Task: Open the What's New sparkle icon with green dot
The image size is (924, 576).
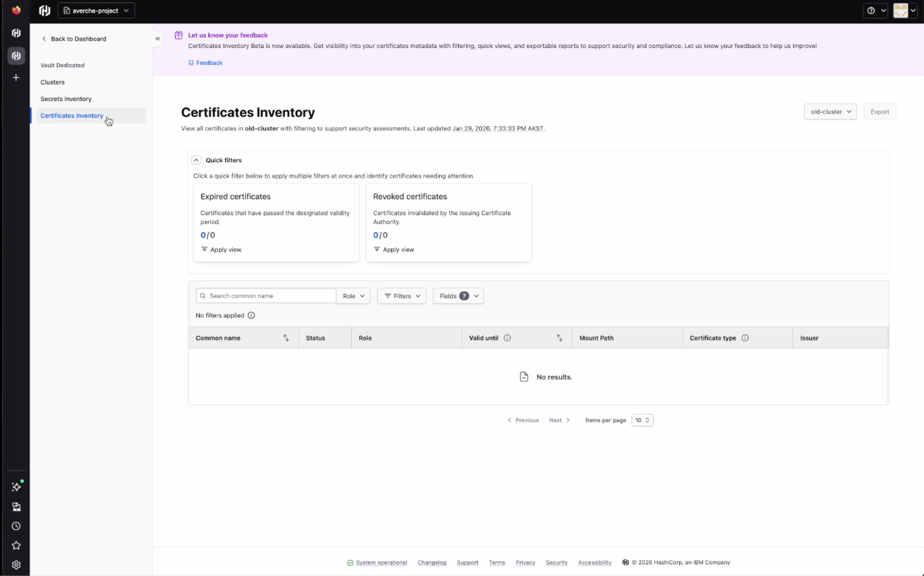Action: pyautogui.click(x=16, y=487)
